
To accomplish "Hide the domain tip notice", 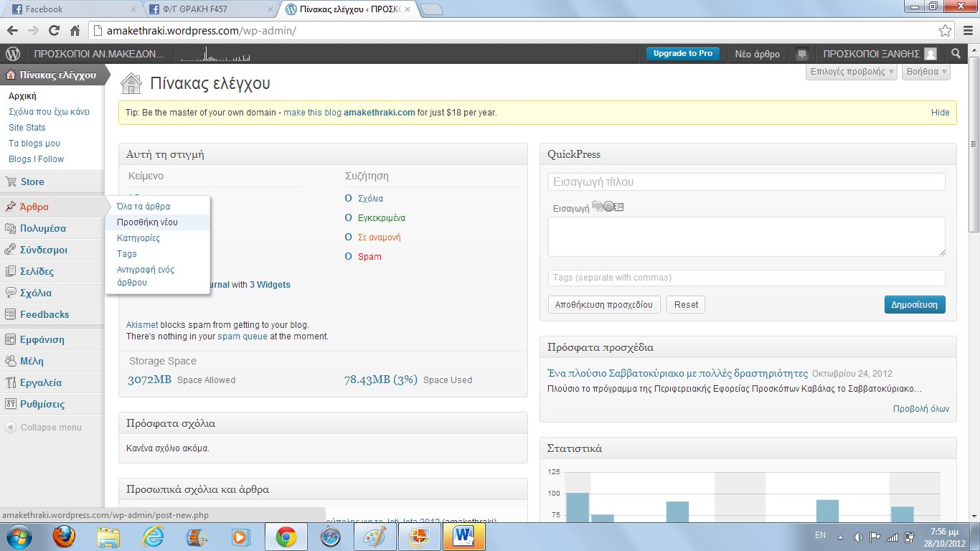I will (x=940, y=113).
